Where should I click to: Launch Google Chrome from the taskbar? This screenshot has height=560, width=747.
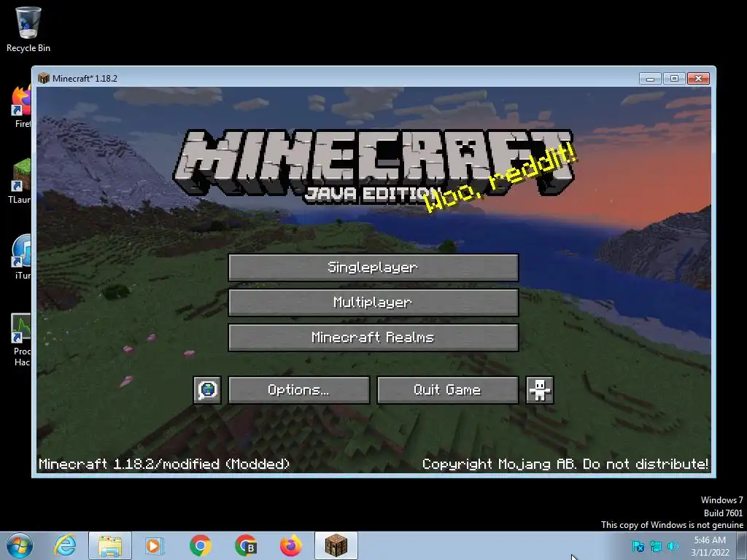point(200,545)
